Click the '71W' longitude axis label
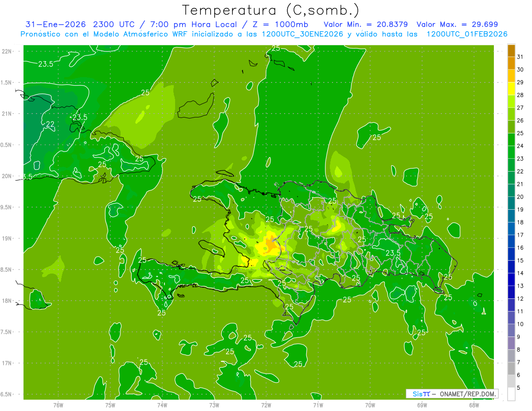This screenshot has width=532, height=411. click(318, 405)
